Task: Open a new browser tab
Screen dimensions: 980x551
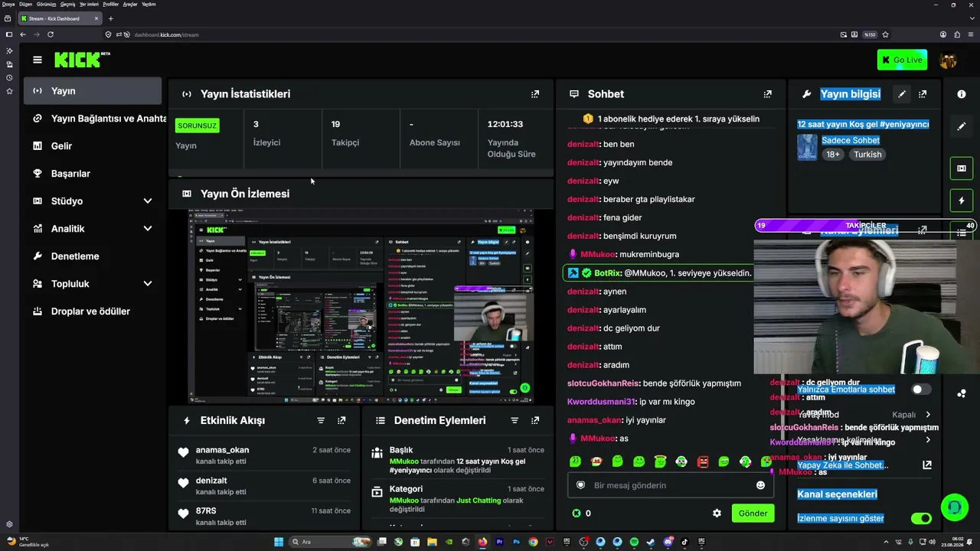Action: (110, 18)
